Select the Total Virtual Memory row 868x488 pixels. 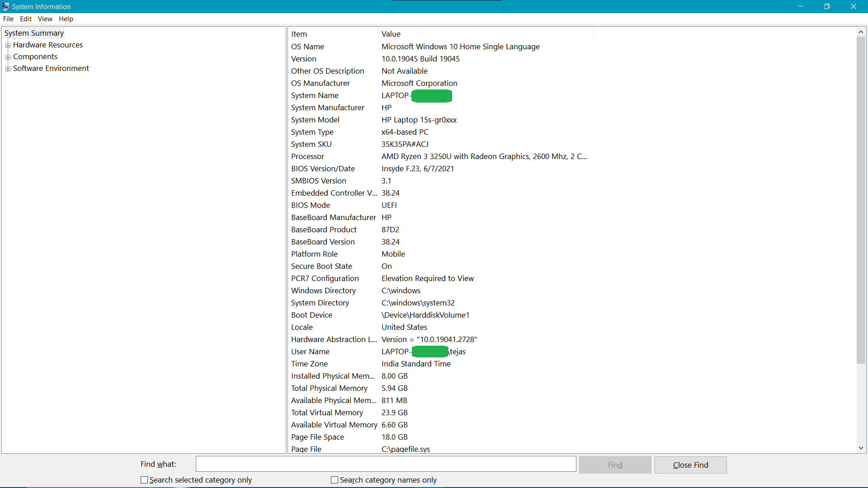pyautogui.click(x=441, y=413)
